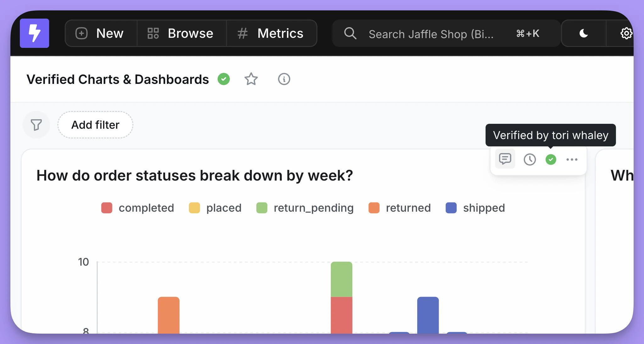Click the chart's green verified badge
This screenshot has width=644, height=344.
click(x=551, y=160)
